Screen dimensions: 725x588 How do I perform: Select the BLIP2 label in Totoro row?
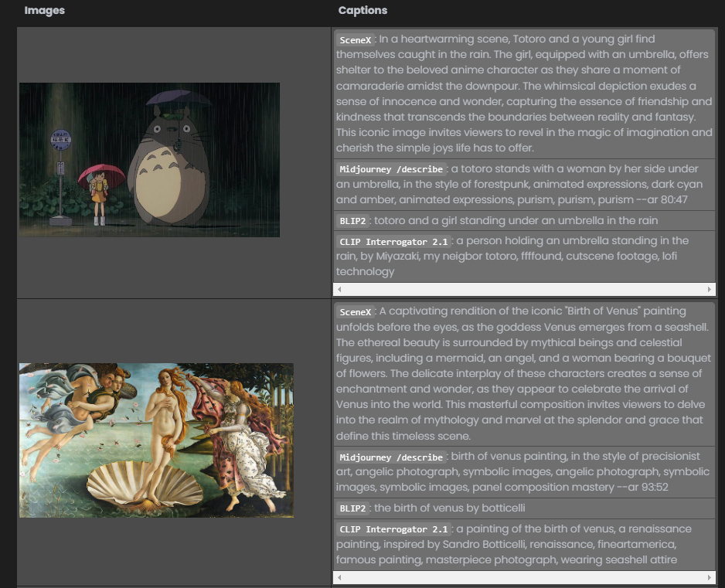(352, 221)
